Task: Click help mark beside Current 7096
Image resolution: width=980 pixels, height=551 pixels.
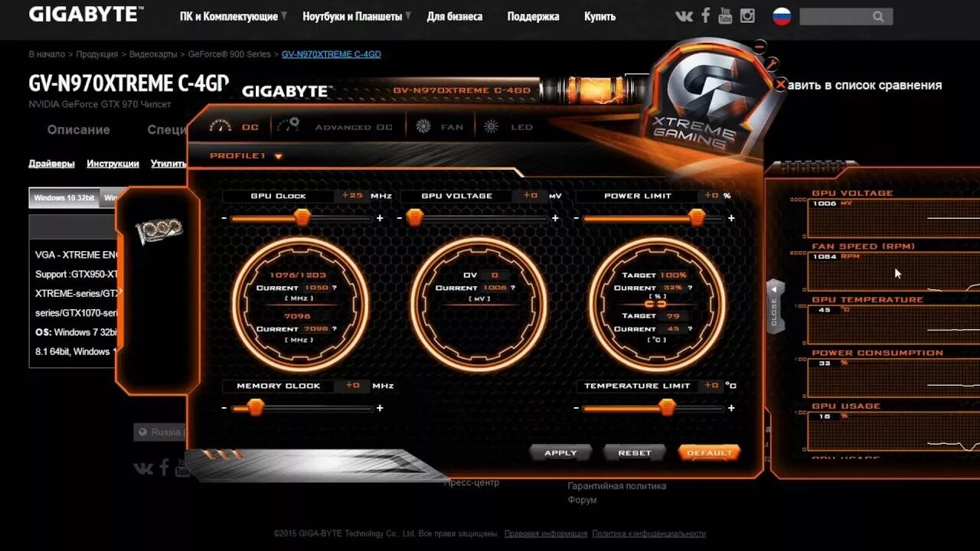Action: (x=335, y=329)
